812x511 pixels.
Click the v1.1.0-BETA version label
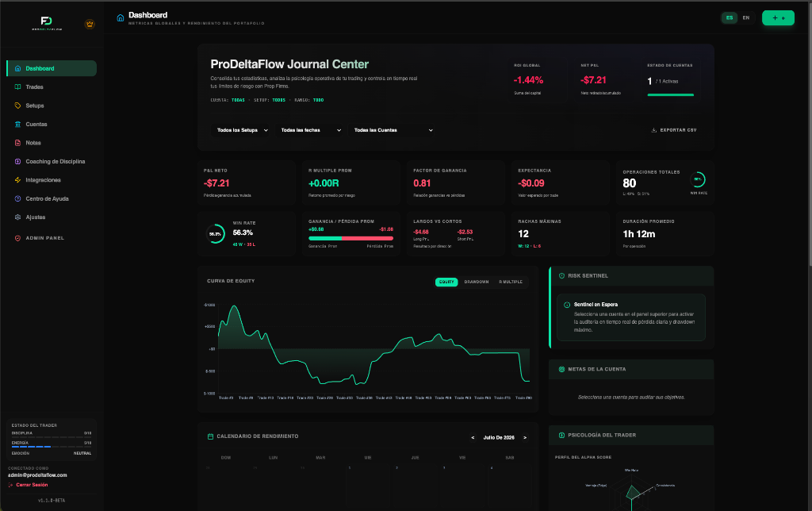[x=52, y=501]
